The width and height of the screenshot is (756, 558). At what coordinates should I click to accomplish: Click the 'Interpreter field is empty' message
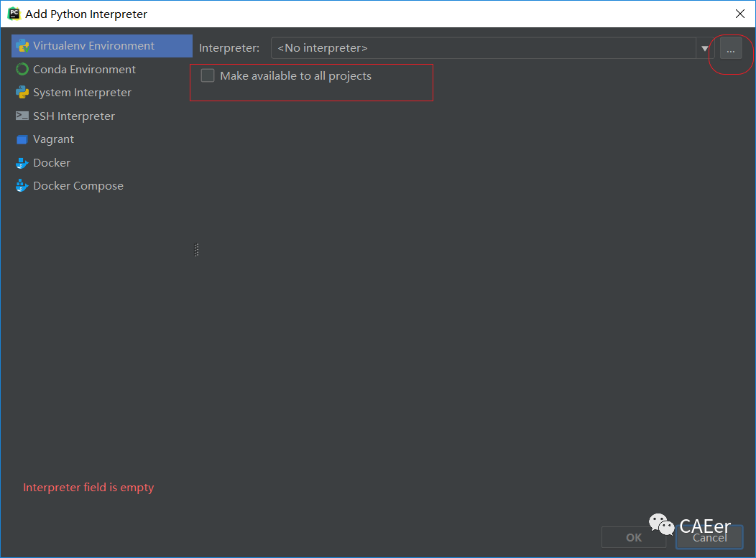88,487
